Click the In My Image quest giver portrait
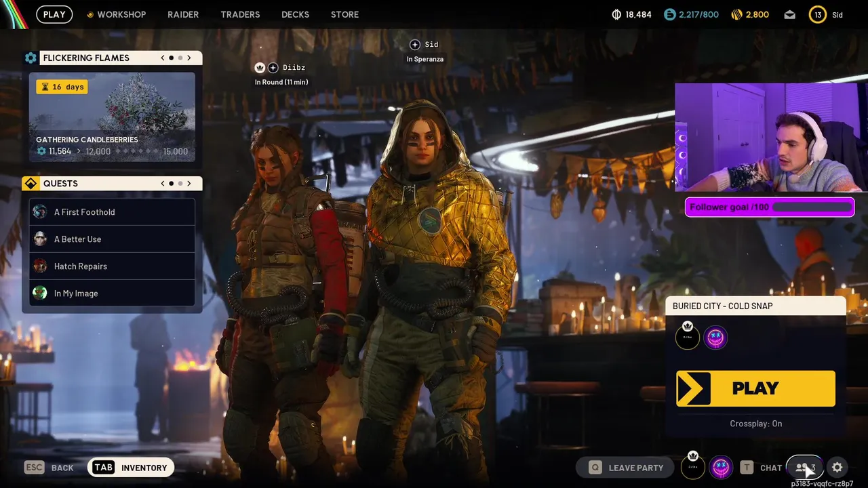 [40, 293]
